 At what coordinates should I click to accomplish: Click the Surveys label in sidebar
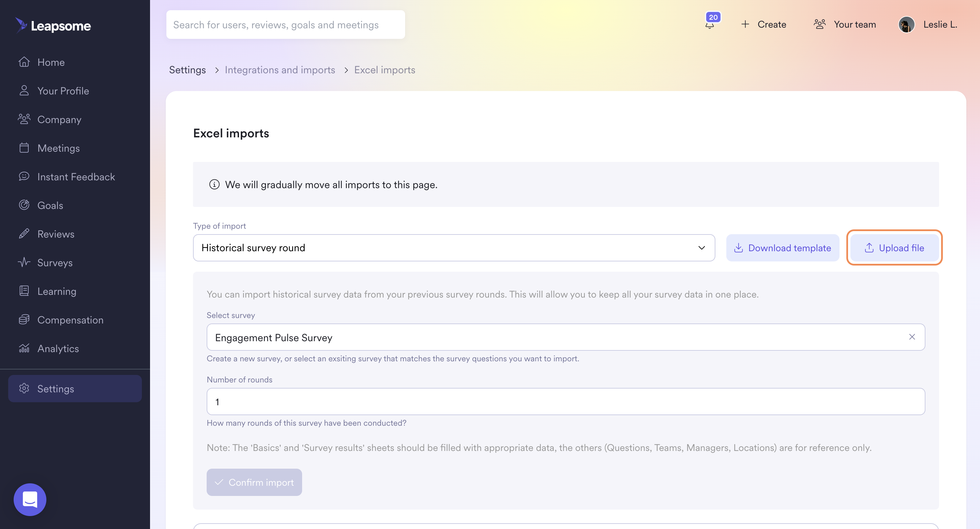[55, 262]
